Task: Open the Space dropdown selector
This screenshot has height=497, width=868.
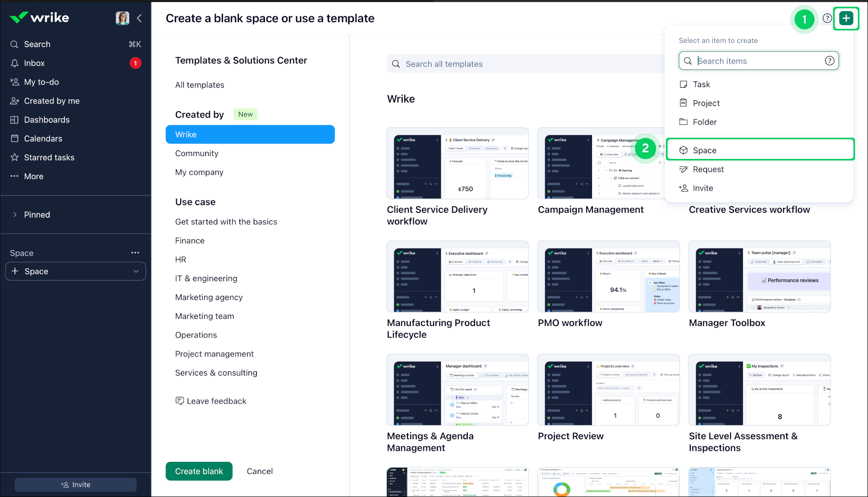Action: [76, 271]
